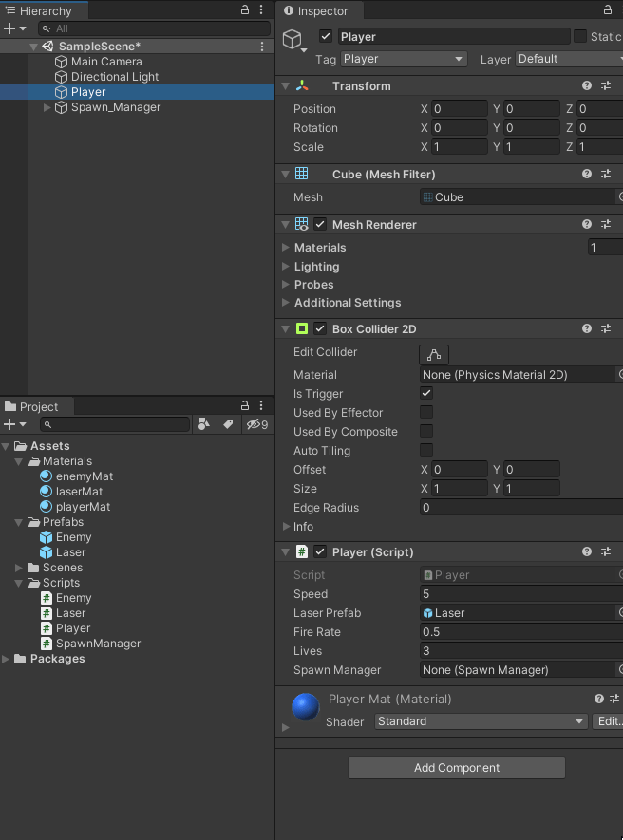Expand the Probes foldout
This screenshot has width=623, height=840.
coord(286,285)
